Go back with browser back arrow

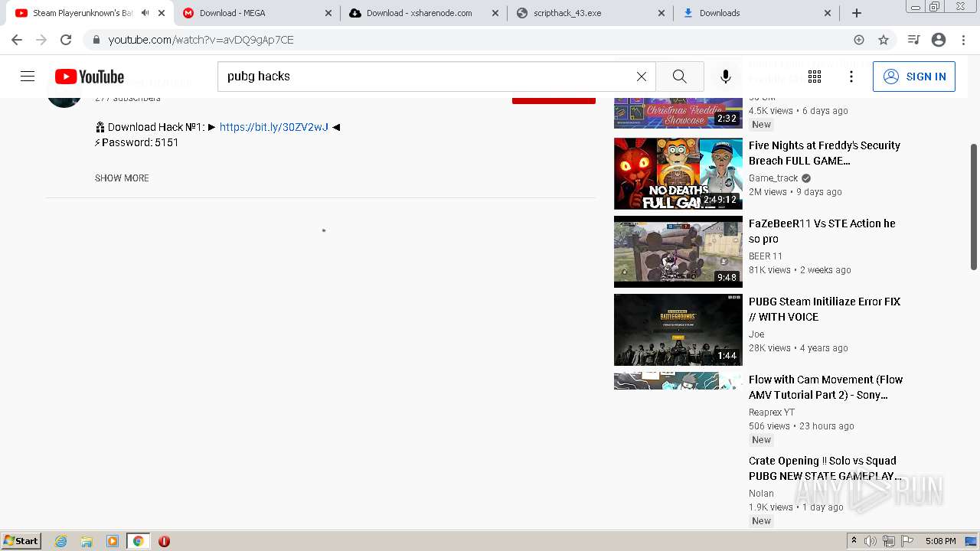pos(17,40)
